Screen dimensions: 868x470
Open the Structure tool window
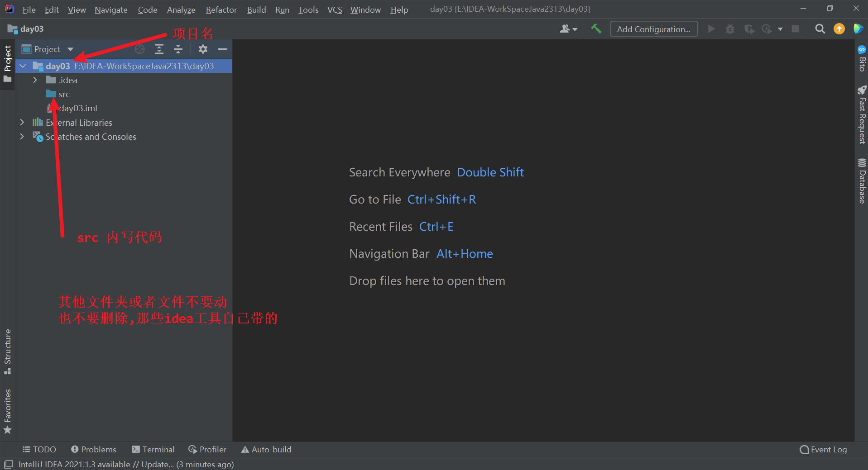[8, 351]
